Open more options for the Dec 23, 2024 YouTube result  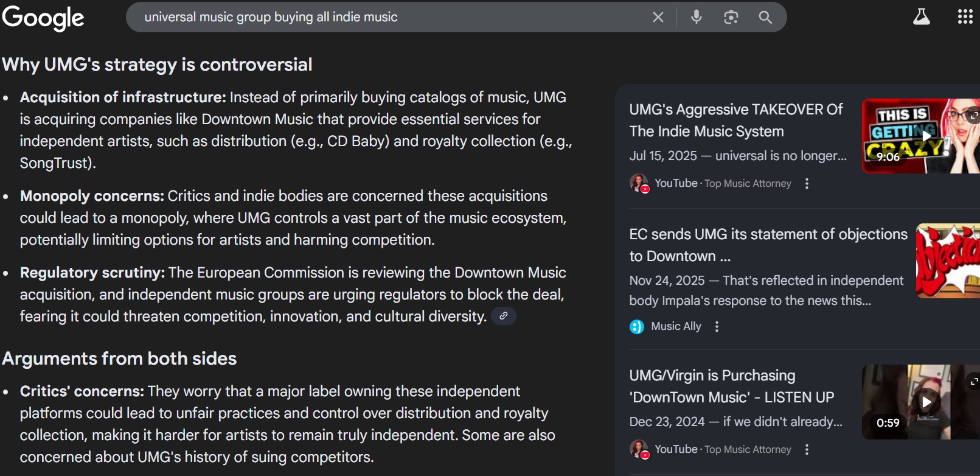click(807, 450)
